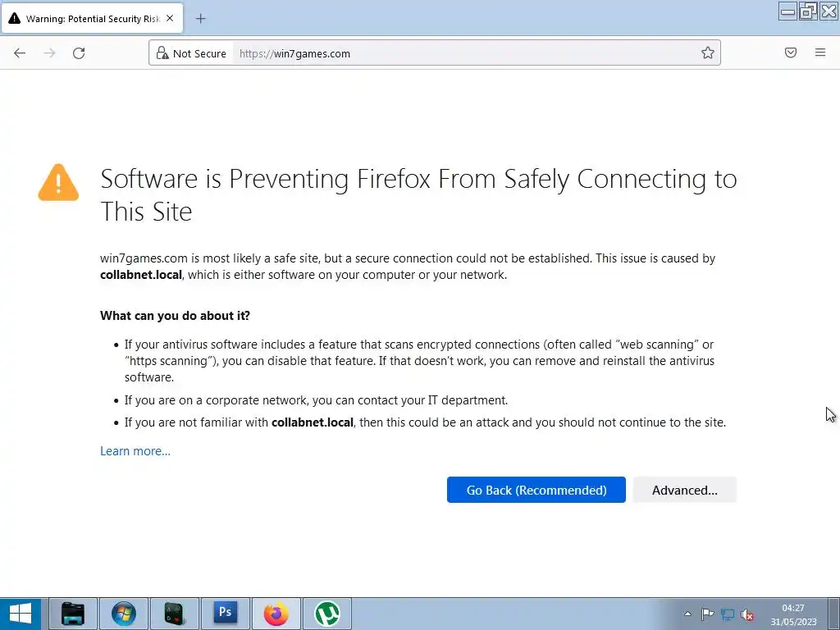840x630 pixels.
Task: Click the orange warning triangle icon
Action: coord(58,183)
